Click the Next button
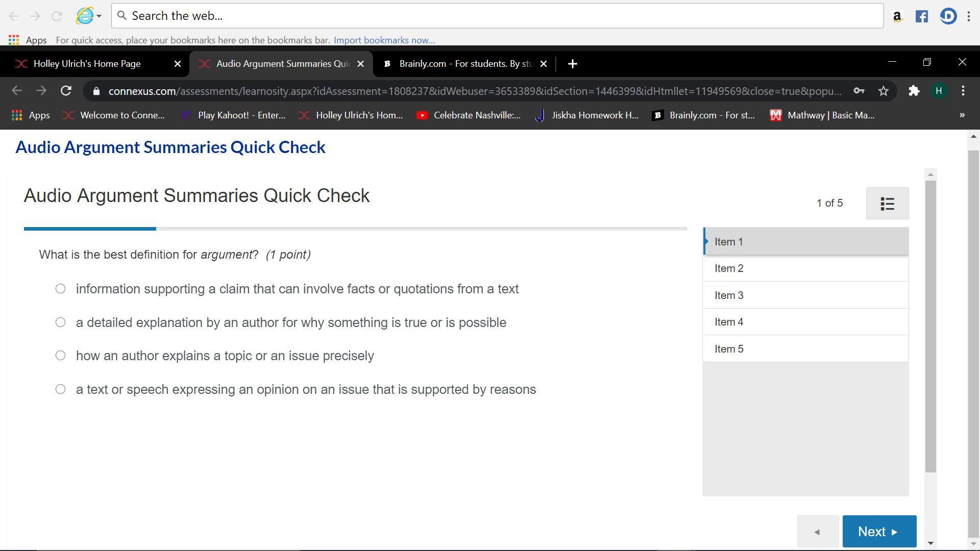980x551 pixels. 879,532
